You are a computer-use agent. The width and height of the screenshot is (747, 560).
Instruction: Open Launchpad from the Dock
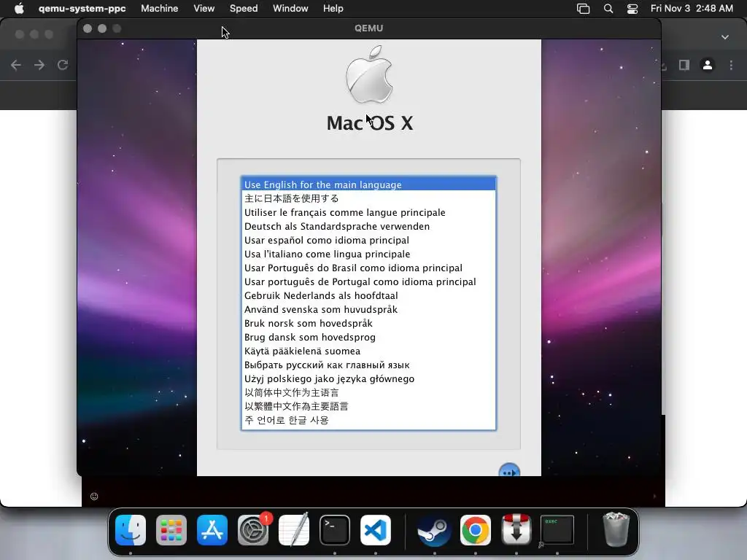coord(171,530)
